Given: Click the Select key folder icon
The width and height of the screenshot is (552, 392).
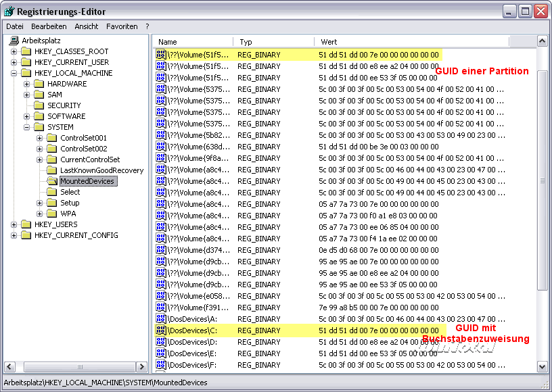Looking at the screenshot, I should tap(52, 192).
